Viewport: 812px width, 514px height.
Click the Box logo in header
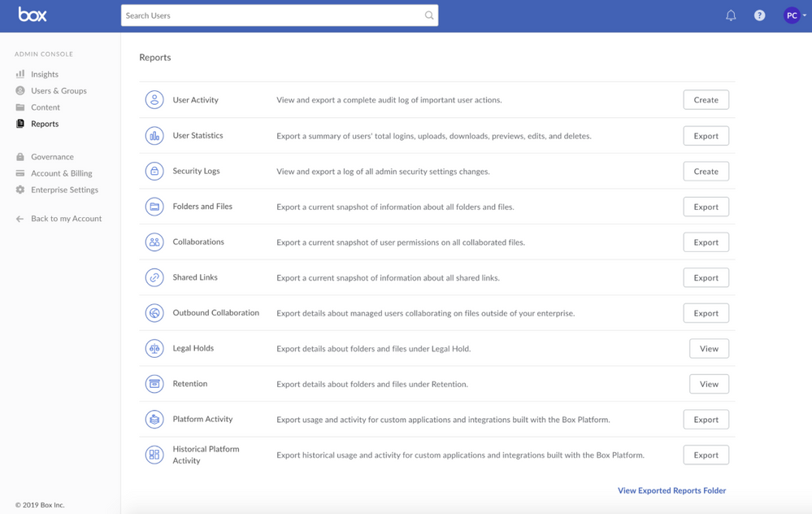[x=33, y=15]
